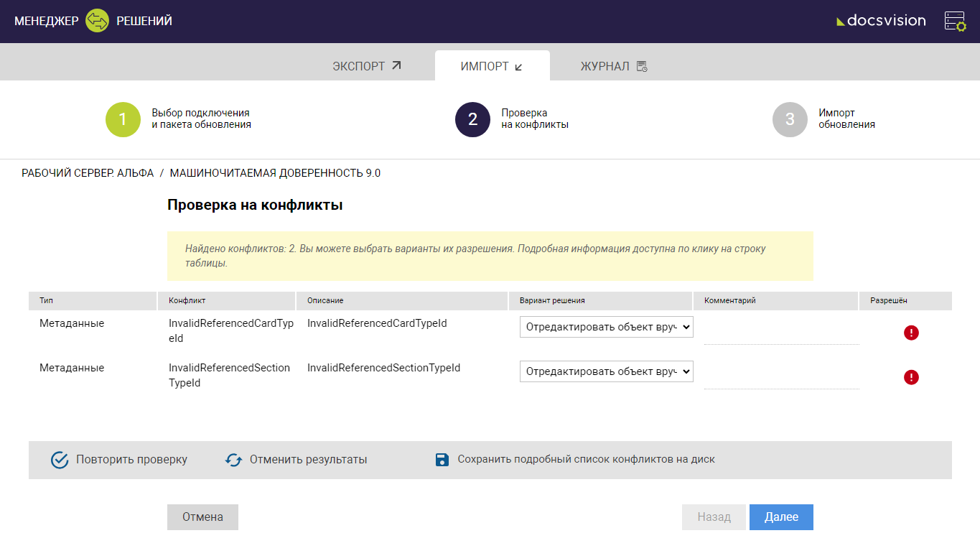Click the green arrows logo in header

tap(97, 21)
